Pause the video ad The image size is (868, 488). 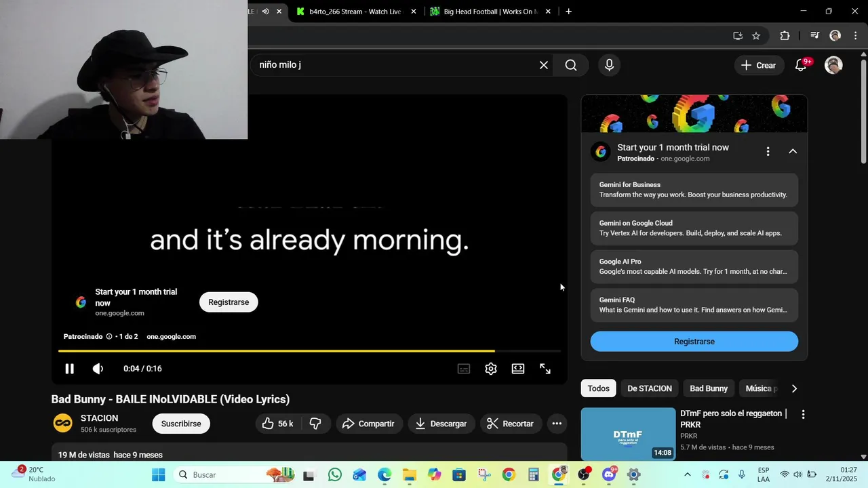(x=69, y=369)
